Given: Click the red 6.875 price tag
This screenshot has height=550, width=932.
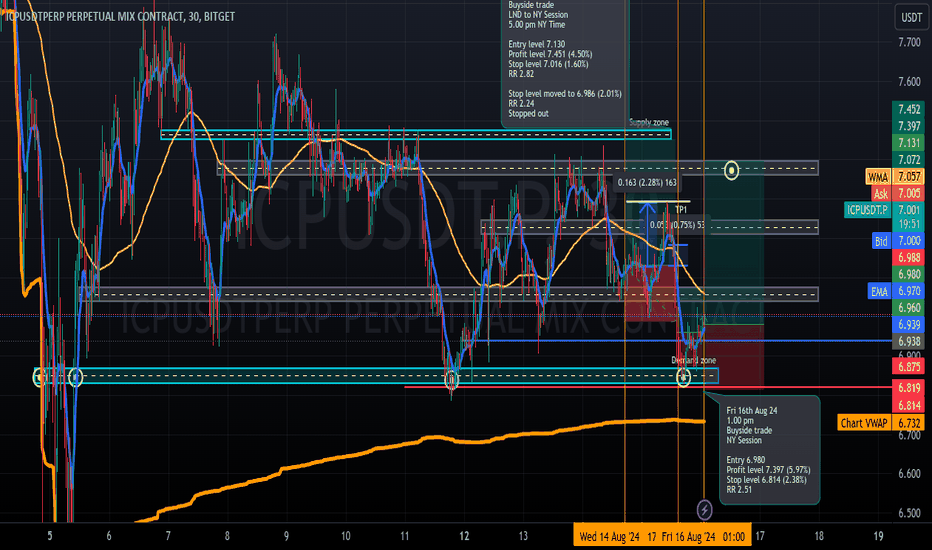Looking at the screenshot, I should (909, 366).
